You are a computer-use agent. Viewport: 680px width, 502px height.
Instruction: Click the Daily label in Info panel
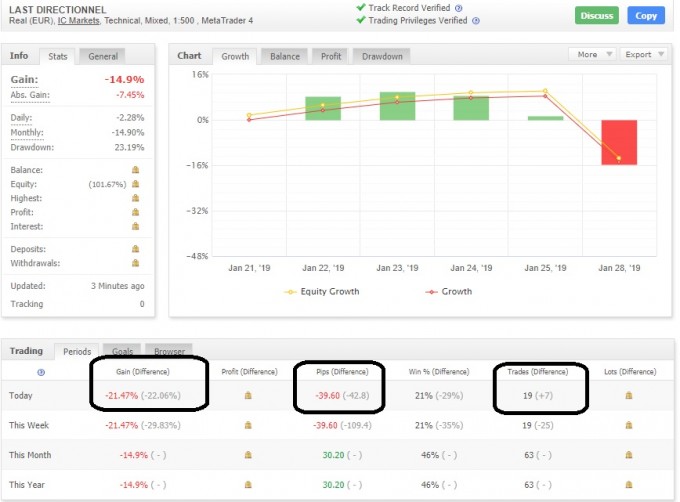point(21,117)
